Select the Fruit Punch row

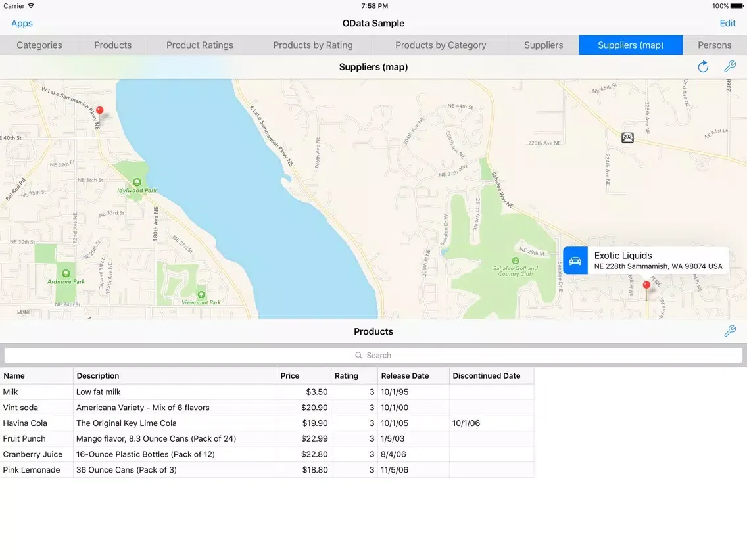(x=267, y=438)
